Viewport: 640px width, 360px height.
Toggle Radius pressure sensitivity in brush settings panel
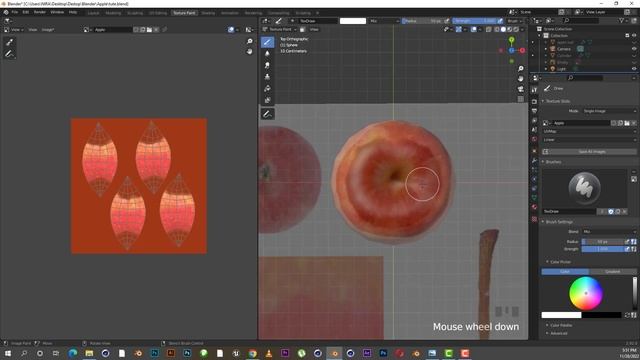tap(627, 242)
